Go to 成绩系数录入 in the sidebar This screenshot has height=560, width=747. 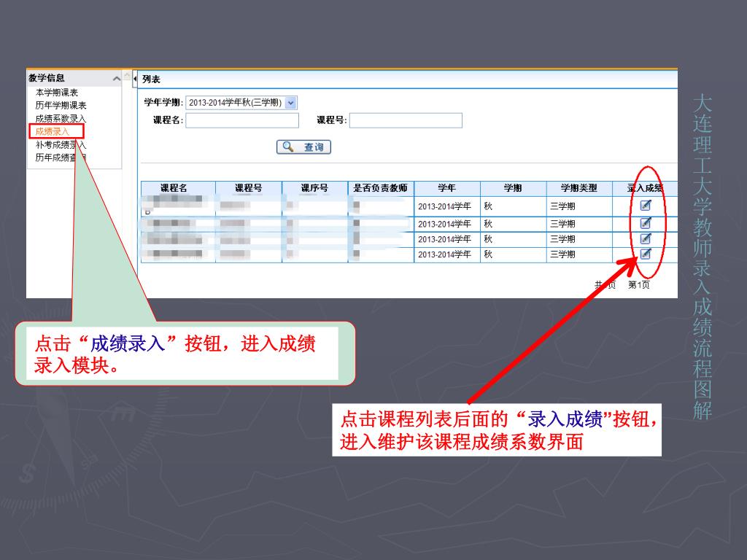click(61, 118)
